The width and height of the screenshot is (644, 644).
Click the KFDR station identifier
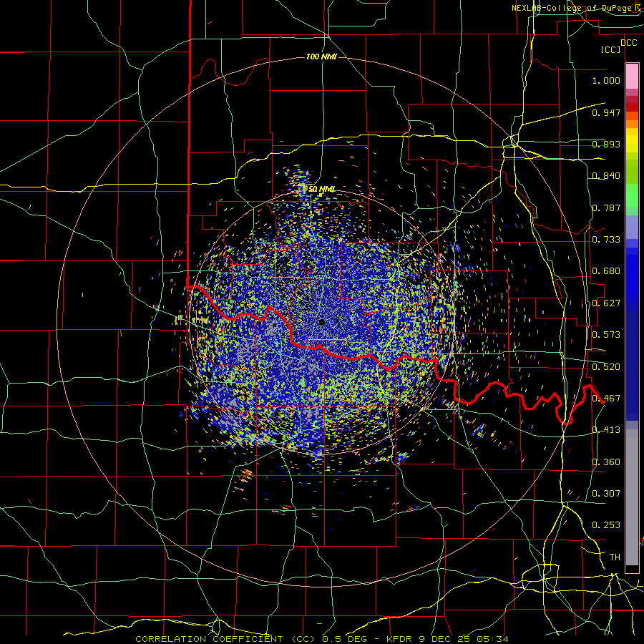coord(401,639)
